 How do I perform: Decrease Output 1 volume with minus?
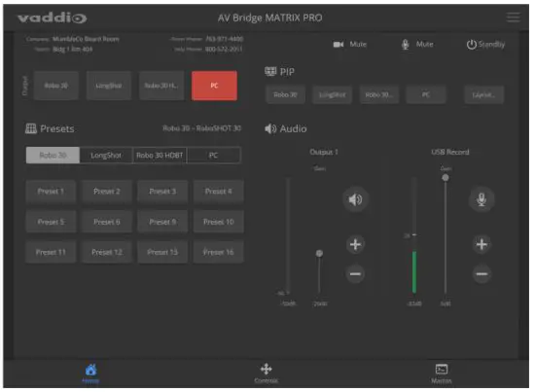tap(355, 273)
